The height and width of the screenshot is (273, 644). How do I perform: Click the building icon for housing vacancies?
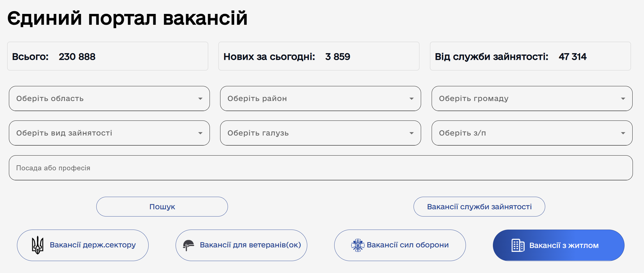pyautogui.click(x=518, y=245)
